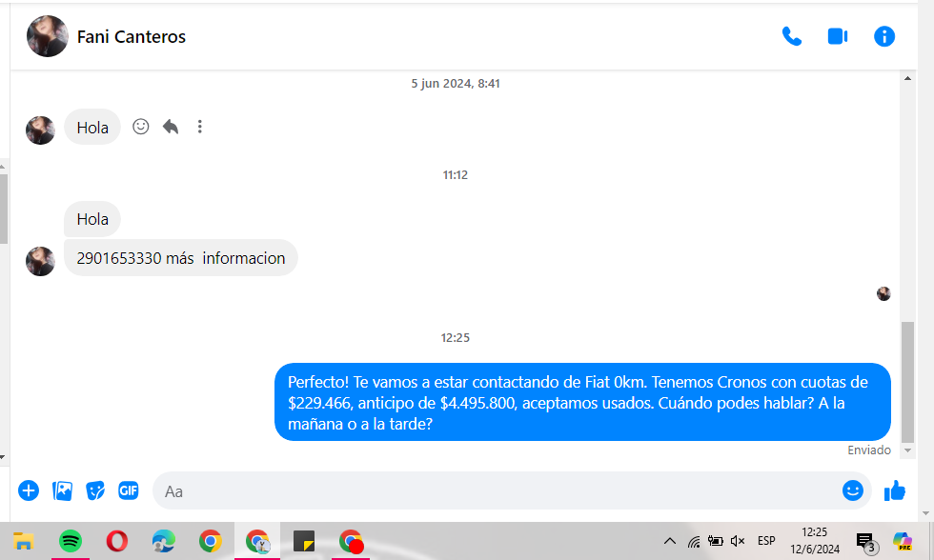React to the first Hola message
This screenshot has height=560, width=934.
pos(141,127)
